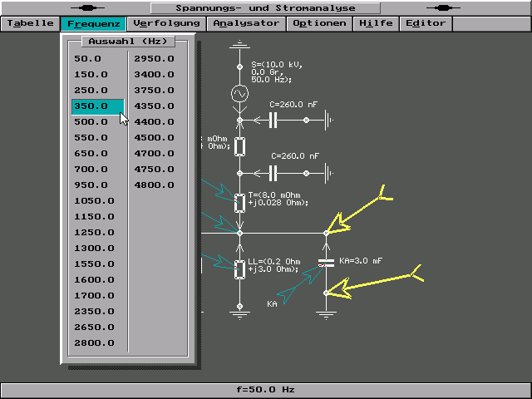Select the KA=3.0 mF capacitor symbol
The width and height of the screenshot is (532, 399).
point(325,264)
